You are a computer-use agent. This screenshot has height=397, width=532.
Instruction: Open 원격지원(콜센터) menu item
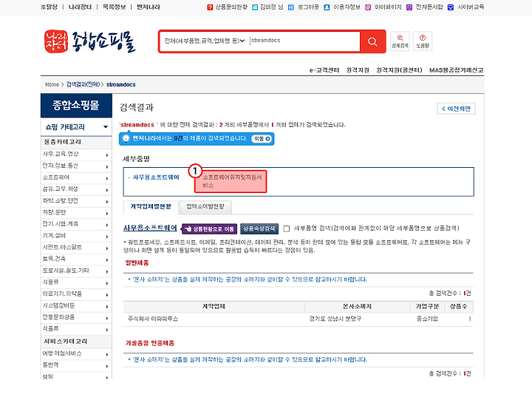point(399,70)
